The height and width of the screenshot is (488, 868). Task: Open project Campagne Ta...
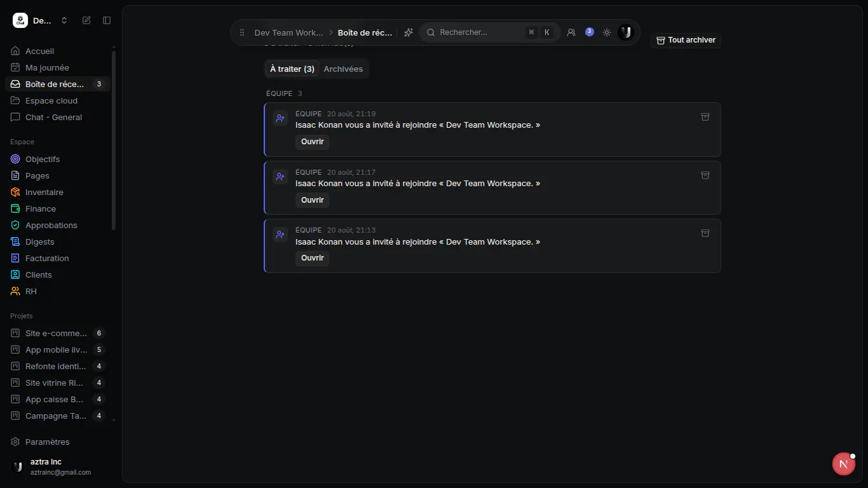(58, 416)
